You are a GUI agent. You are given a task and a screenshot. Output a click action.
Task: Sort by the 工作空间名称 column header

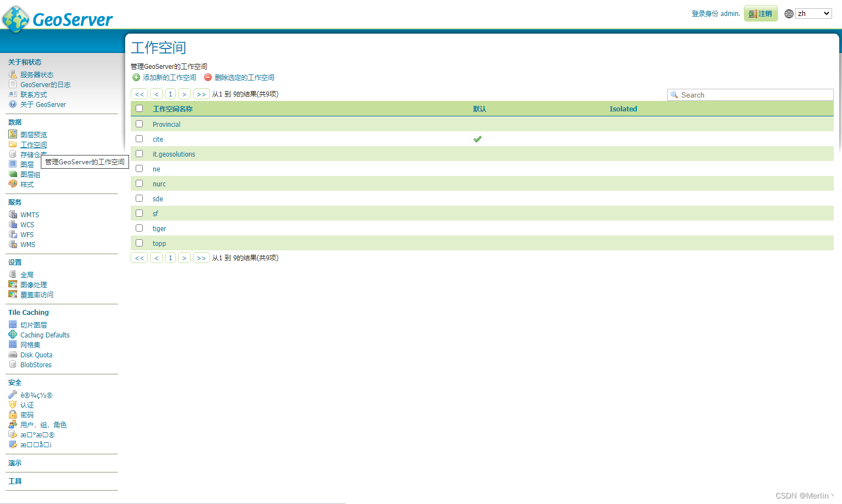point(173,109)
